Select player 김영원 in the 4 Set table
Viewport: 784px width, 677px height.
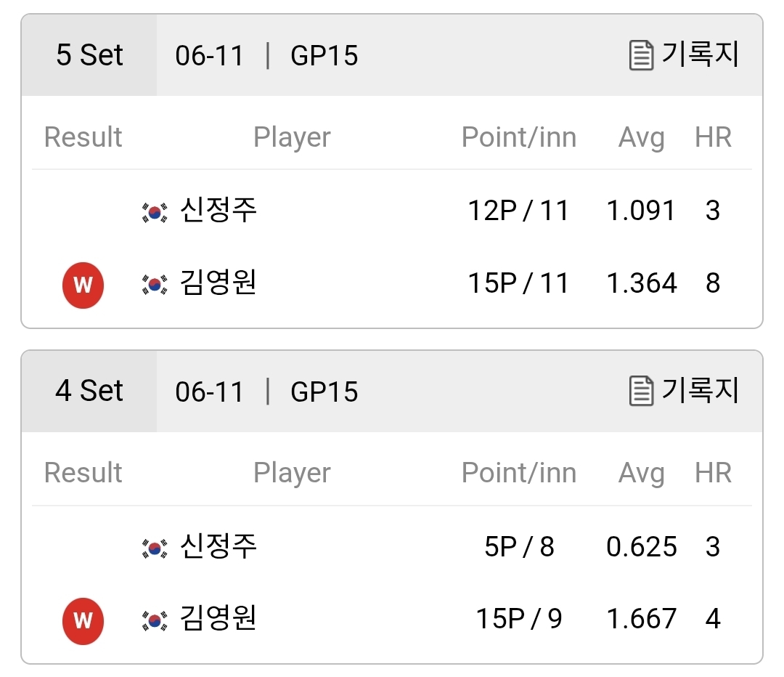pos(218,618)
